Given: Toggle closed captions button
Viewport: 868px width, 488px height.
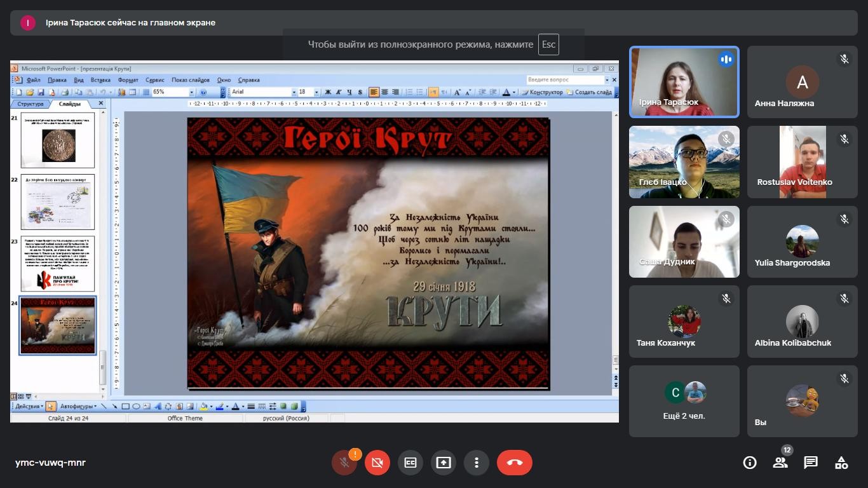Looking at the screenshot, I should [x=410, y=463].
